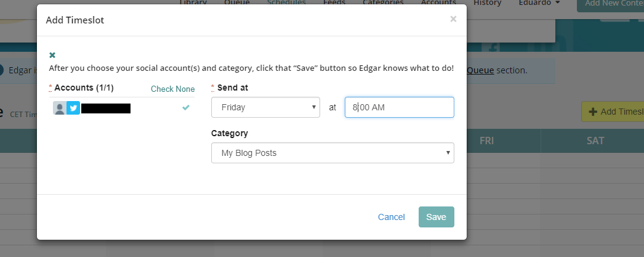Click the gray profile avatar icon
Image resolution: width=644 pixels, height=257 pixels.
[60, 108]
